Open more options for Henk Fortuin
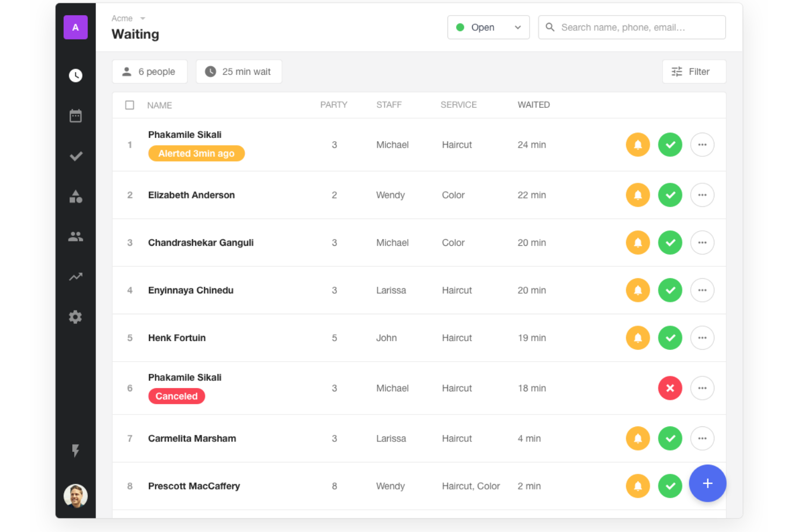Viewport: 798px width, 532px height. (x=702, y=338)
